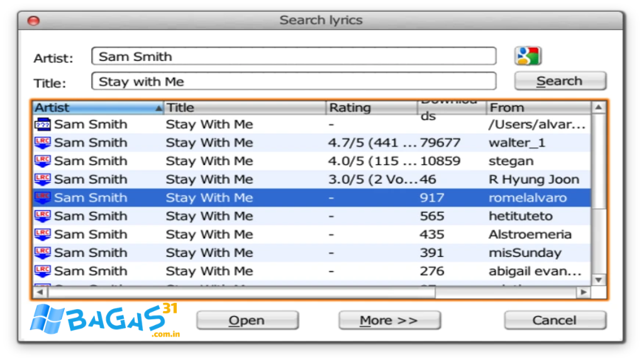Click the unknown-file icon in first row
644x362 pixels.
point(42,124)
